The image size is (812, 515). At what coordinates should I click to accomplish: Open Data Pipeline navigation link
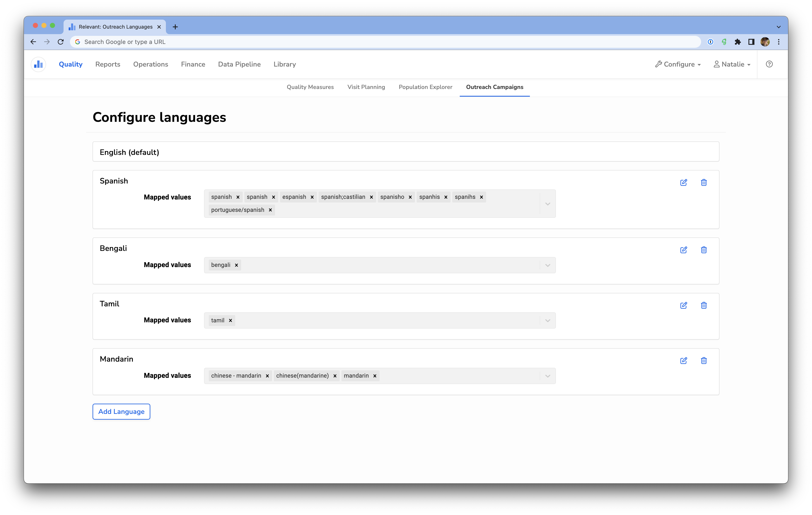click(239, 64)
